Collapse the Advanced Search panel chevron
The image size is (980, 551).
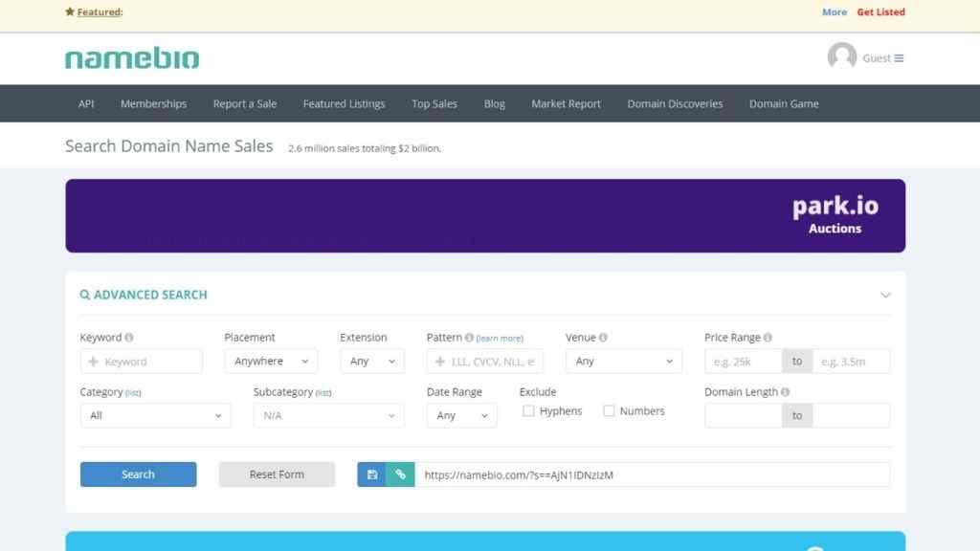click(885, 295)
